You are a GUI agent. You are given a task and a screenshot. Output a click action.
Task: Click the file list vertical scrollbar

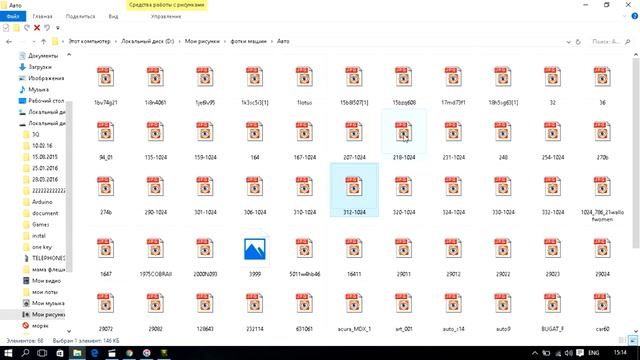(x=636, y=153)
